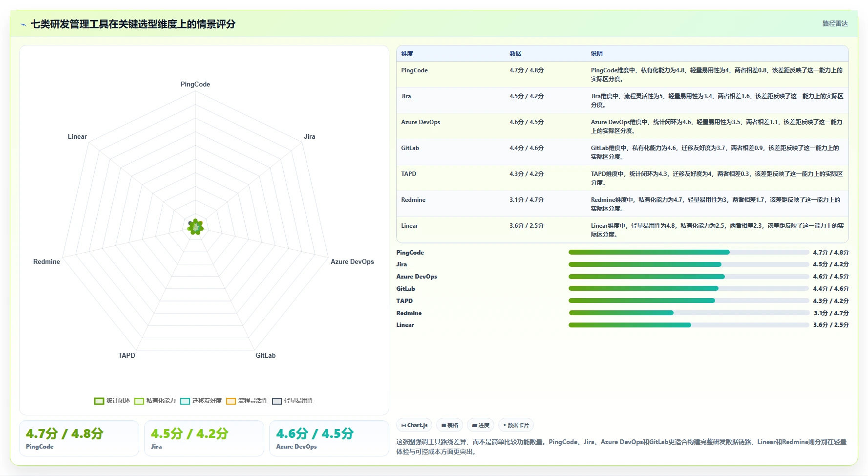The width and height of the screenshot is (868, 476).
Task: Click the summary paragraph under tag chips
Action: tap(621, 447)
